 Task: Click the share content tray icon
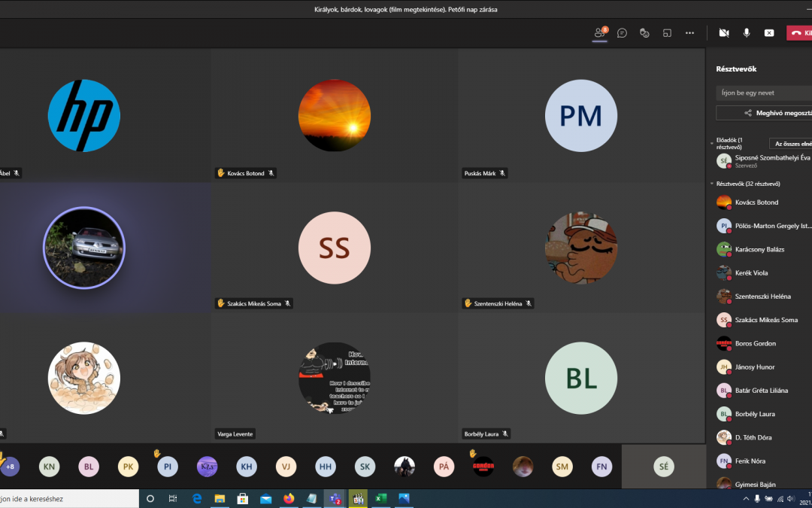point(770,32)
